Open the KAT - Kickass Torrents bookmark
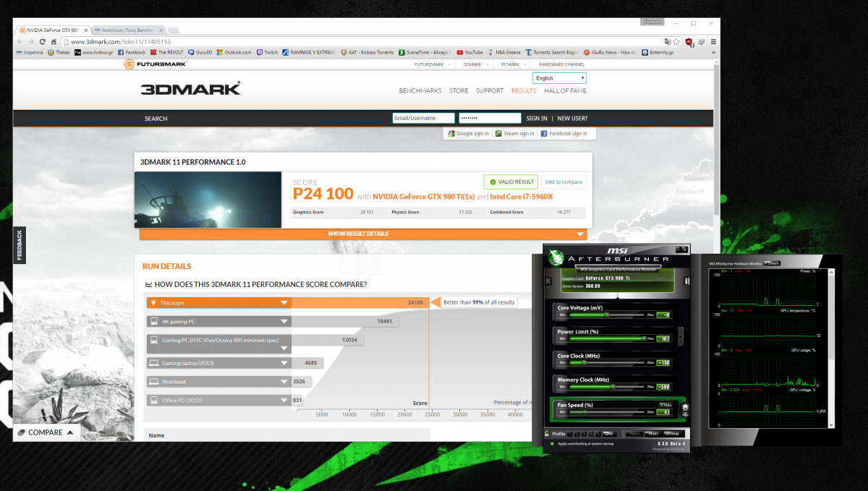Viewport: 868px width, 491px height. pyautogui.click(x=367, y=52)
